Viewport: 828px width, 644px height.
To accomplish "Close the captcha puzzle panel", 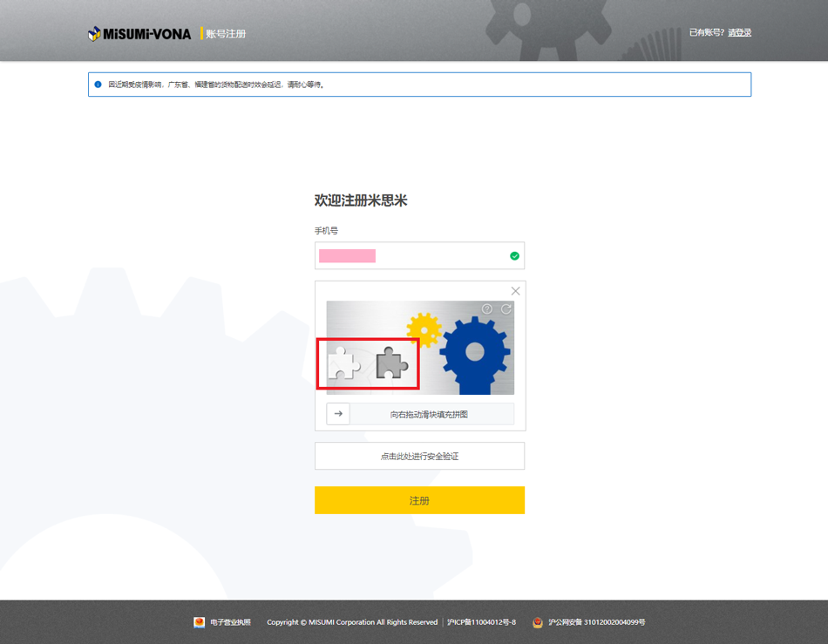I will [515, 291].
